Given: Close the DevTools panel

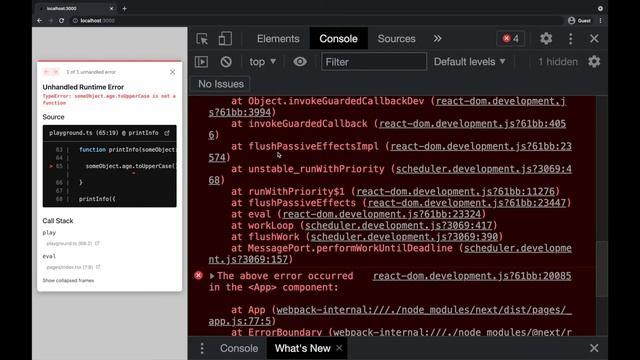Looking at the screenshot, I should point(594,39).
